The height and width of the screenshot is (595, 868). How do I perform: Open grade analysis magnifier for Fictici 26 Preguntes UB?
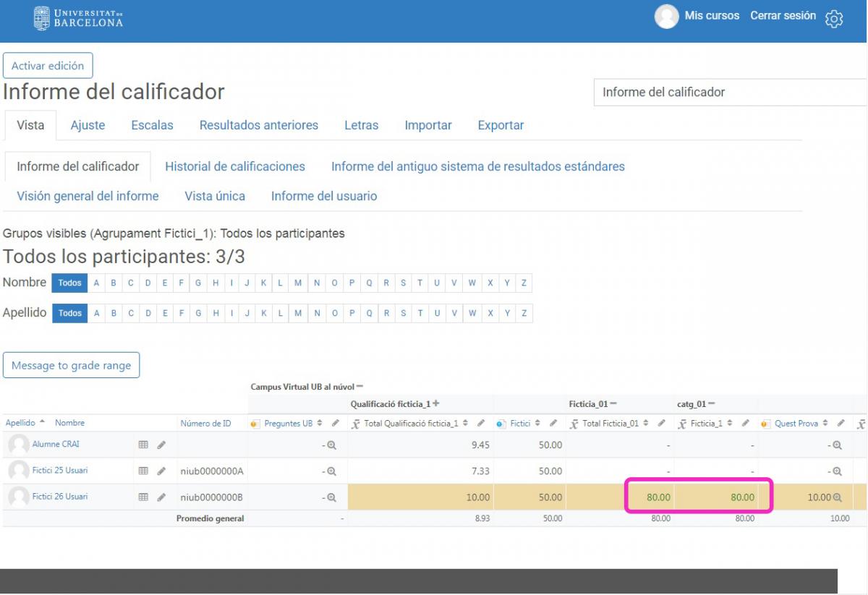pyautogui.click(x=332, y=497)
